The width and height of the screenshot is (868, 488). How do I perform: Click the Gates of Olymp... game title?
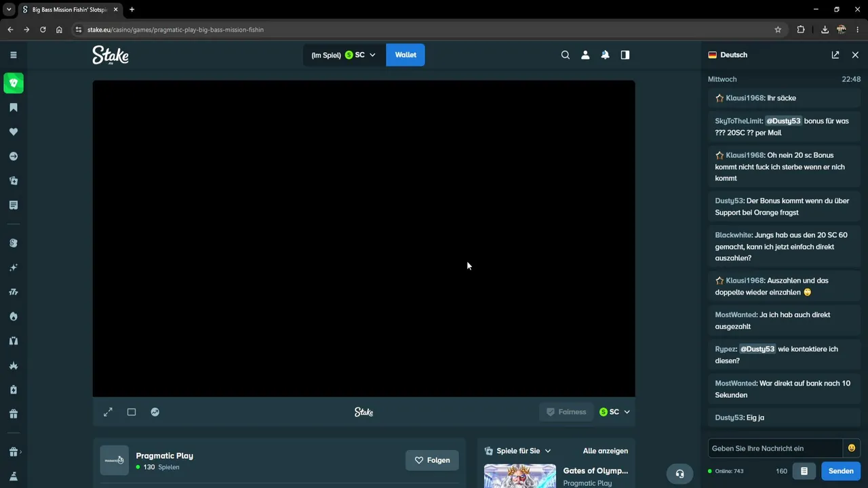(x=595, y=470)
